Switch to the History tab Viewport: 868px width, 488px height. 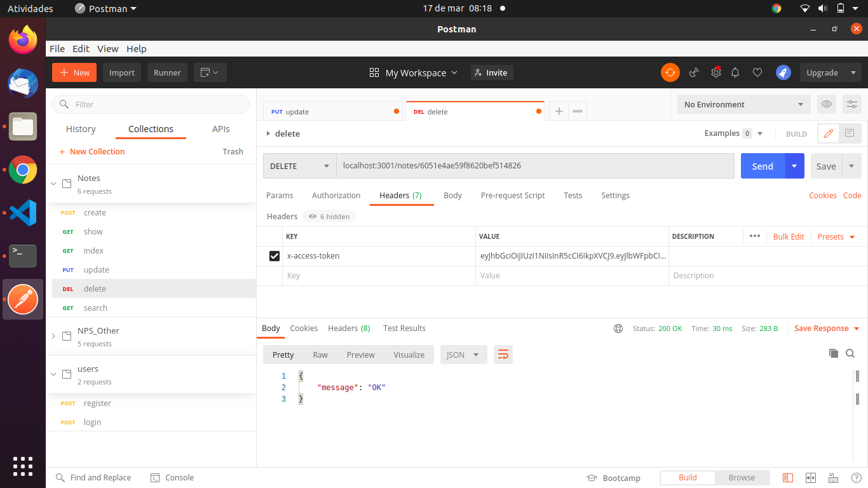tap(81, 129)
